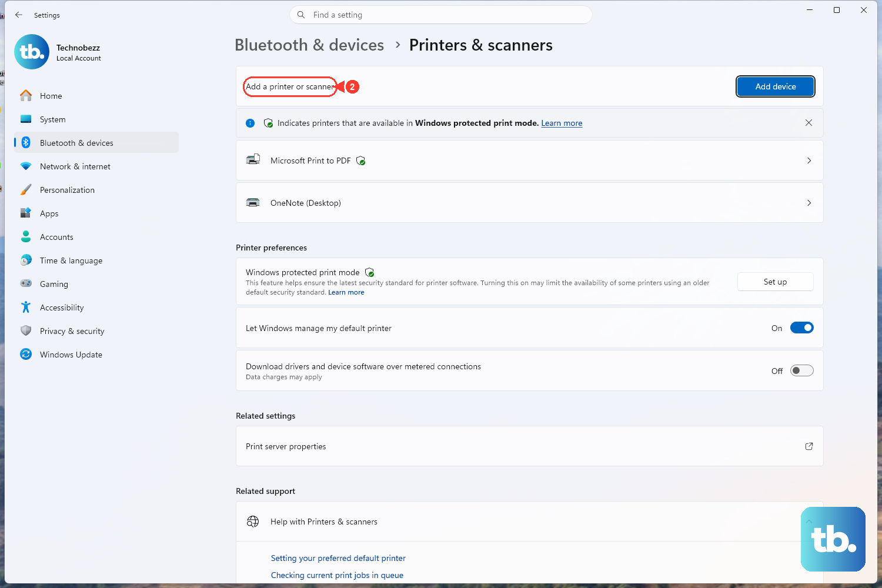Click the Data charges may apply text

pyautogui.click(x=284, y=377)
